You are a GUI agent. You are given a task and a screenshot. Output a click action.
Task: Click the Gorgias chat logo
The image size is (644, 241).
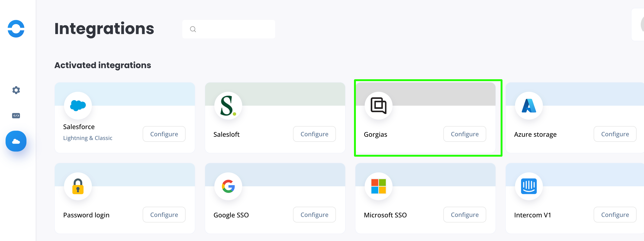coord(379,106)
